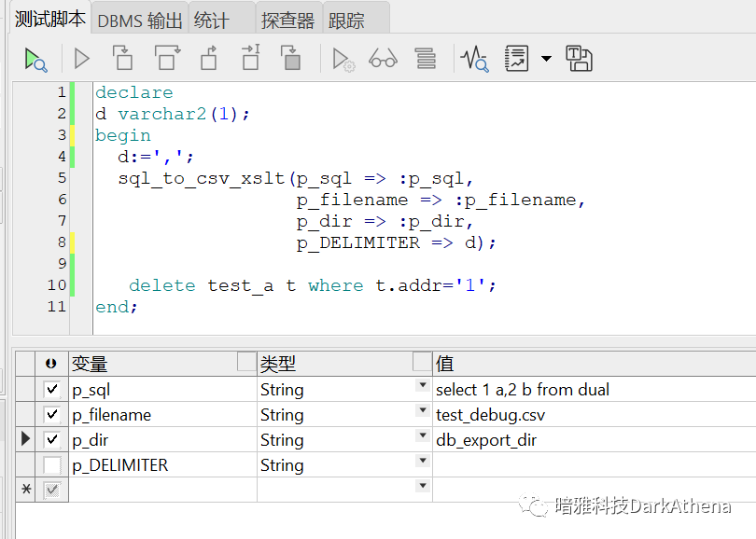The image size is (756, 539).
Task: Click the gray Run triangle icon
Action: pos(82,60)
